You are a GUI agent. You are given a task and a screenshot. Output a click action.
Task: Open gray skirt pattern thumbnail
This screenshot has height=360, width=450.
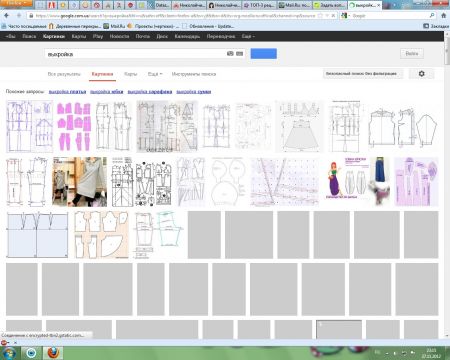click(300, 127)
